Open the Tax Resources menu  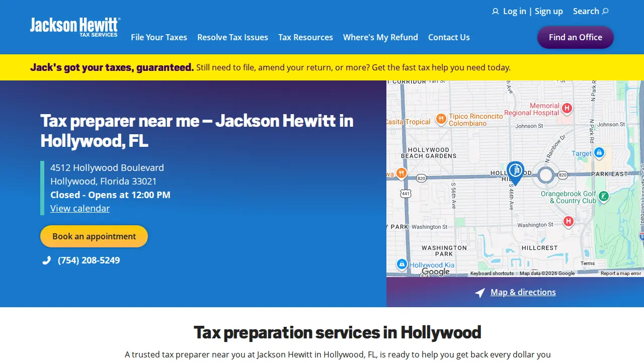click(305, 37)
